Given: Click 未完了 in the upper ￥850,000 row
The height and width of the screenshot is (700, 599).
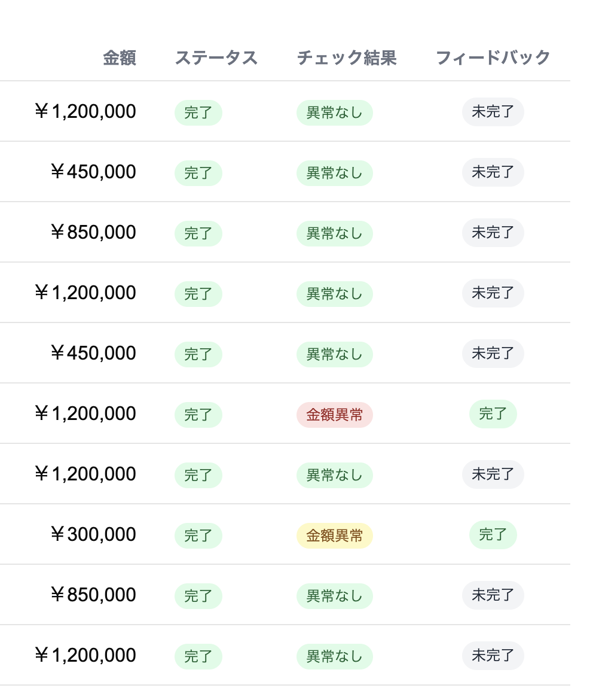Looking at the screenshot, I should (x=493, y=232).
